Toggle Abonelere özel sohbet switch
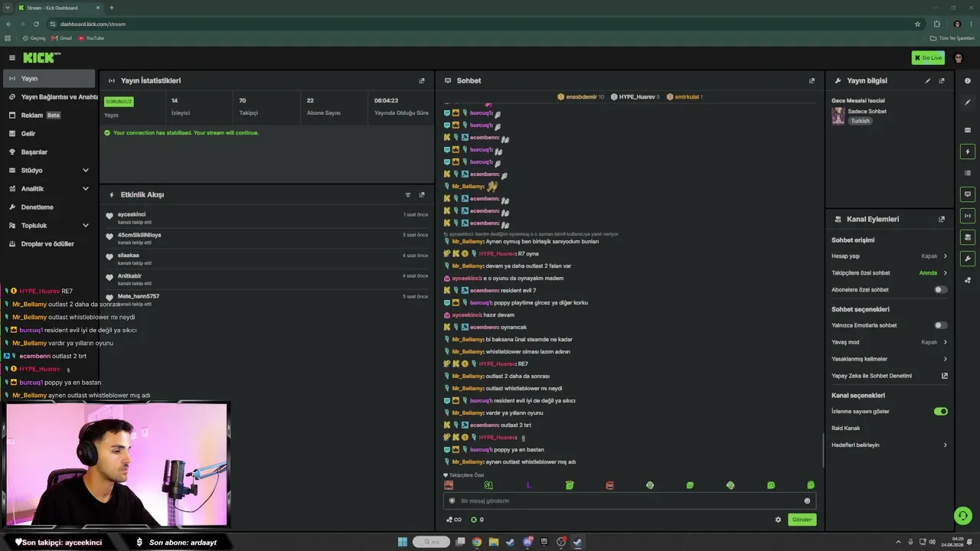 click(941, 290)
